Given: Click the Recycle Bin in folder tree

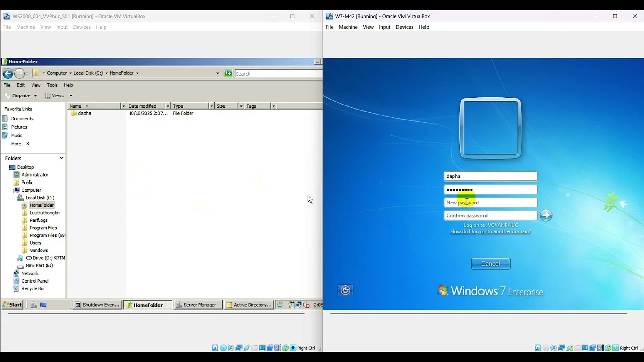Looking at the screenshot, I should coord(33,289).
